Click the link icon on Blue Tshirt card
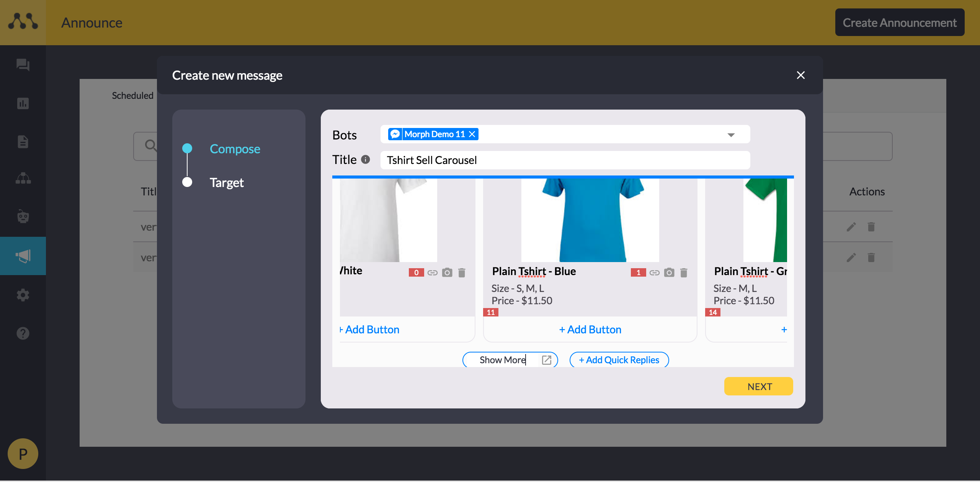The height and width of the screenshot is (482, 980). pos(654,272)
